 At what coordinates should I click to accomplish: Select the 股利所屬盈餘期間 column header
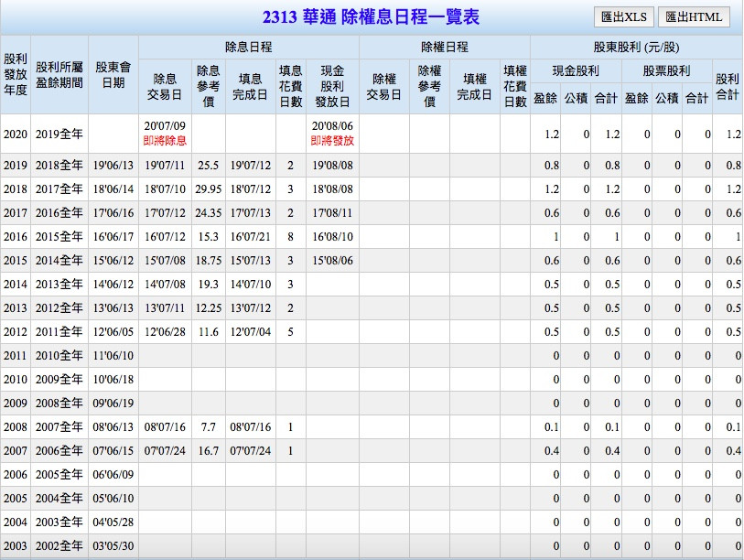(x=59, y=74)
